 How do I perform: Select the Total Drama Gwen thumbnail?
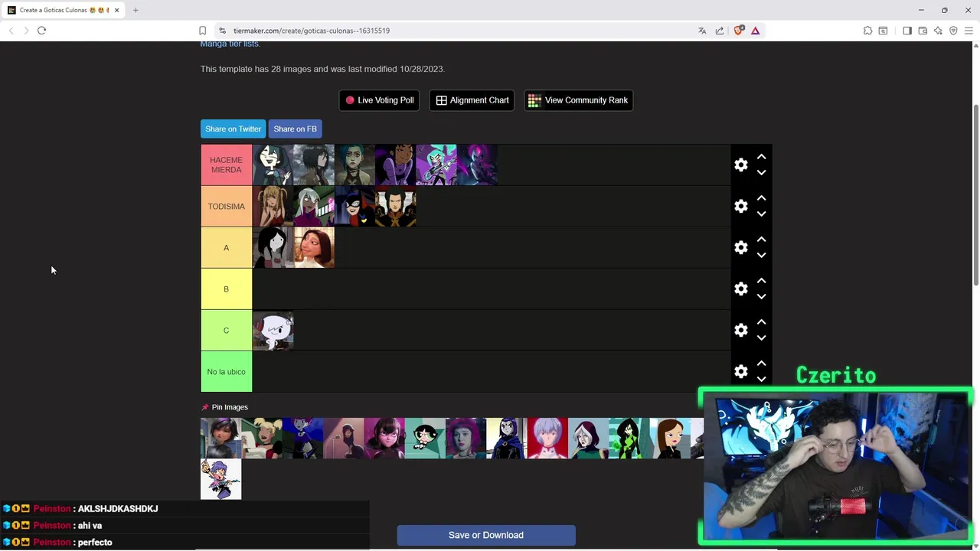[x=273, y=165]
